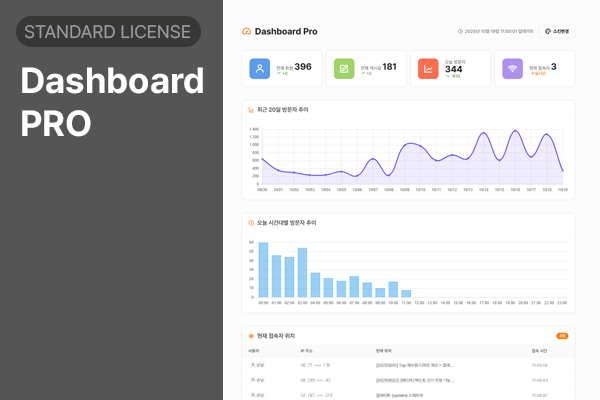Viewport: 600px width, 400px height.
Task: Click the Dashboard Pro cloud logo icon
Action: point(247,32)
